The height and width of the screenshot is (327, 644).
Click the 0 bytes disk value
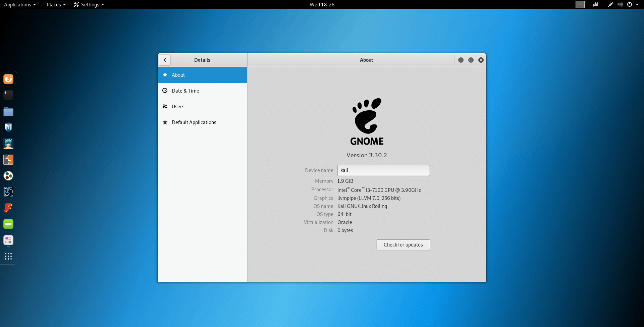click(345, 230)
